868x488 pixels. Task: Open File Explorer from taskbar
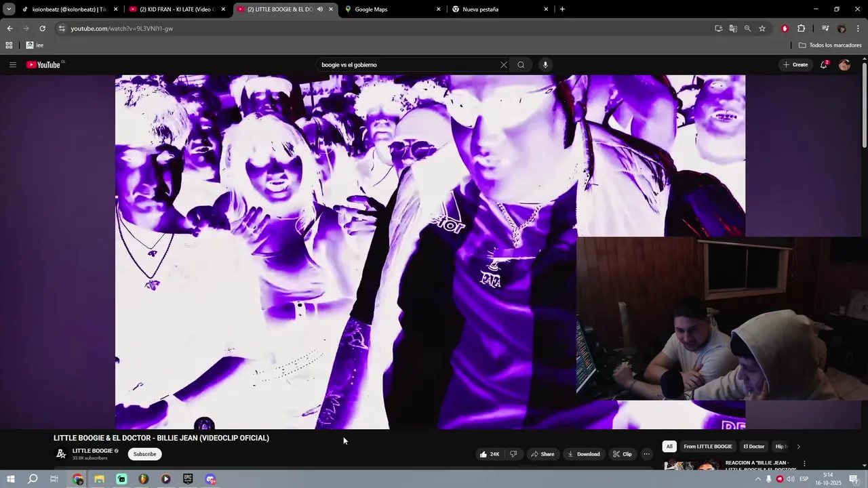(99, 479)
